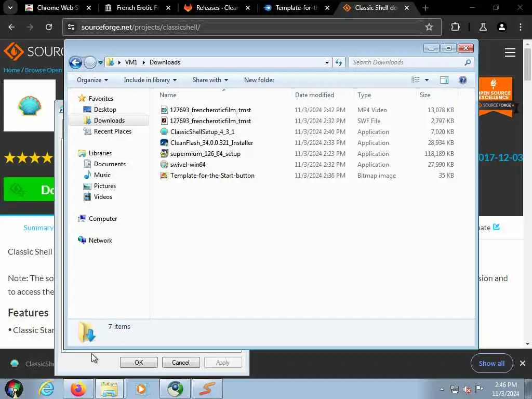Open the browser three-dot menu
Viewport: 532px width, 399px height.
[x=521, y=27]
